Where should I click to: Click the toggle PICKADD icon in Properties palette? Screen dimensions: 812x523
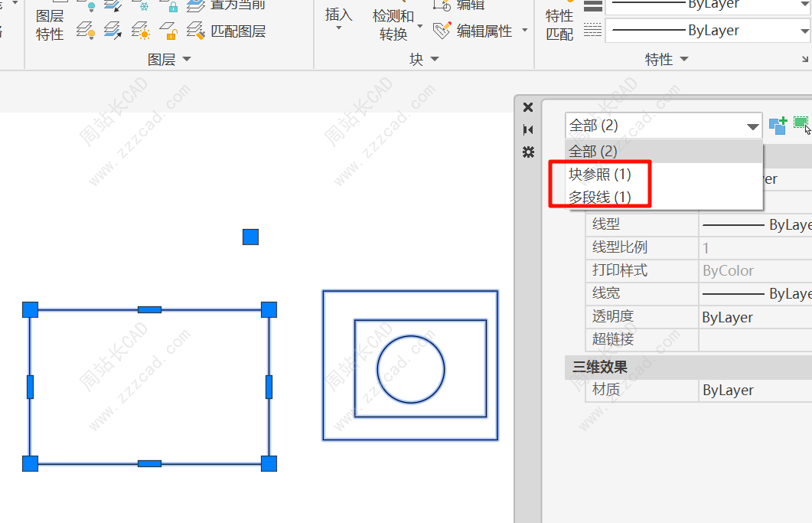coord(778,126)
